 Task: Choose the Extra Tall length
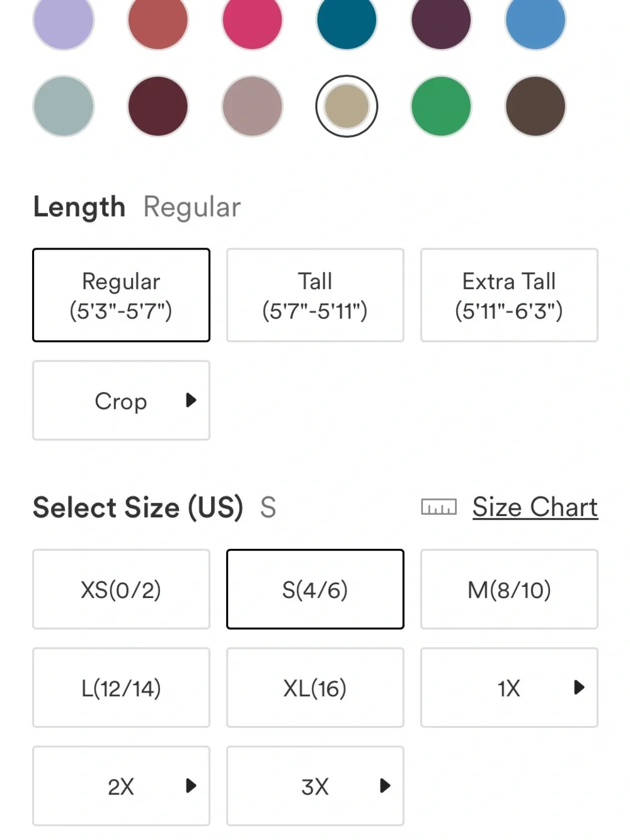coord(509,295)
